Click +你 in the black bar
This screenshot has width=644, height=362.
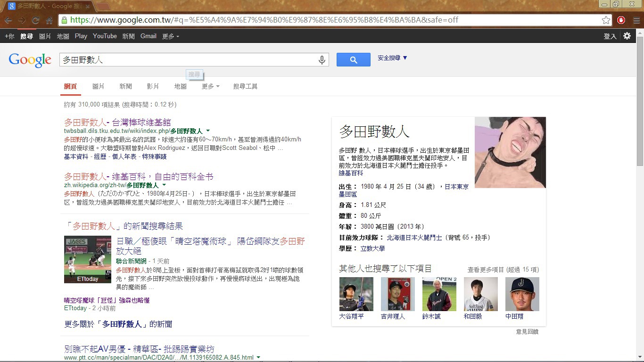[9, 36]
